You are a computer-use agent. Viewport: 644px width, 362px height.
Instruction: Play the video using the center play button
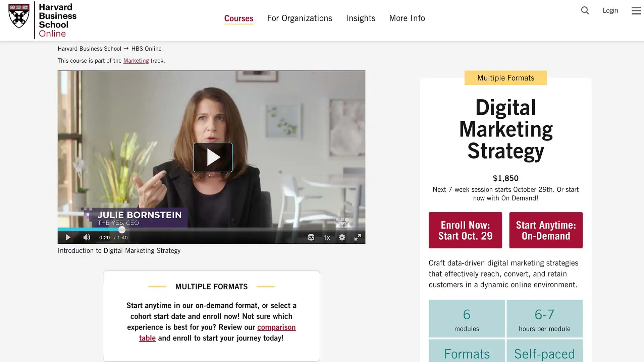213,157
